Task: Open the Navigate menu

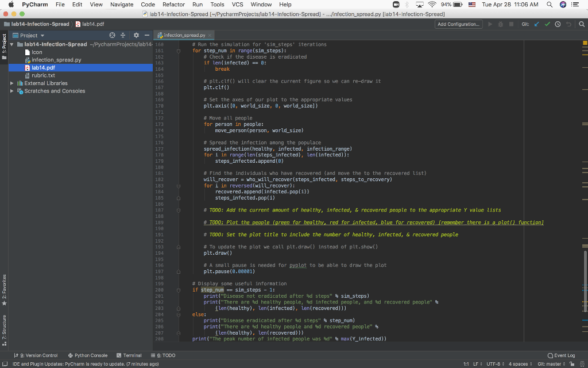Action: pyautogui.click(x=122, y=5)
